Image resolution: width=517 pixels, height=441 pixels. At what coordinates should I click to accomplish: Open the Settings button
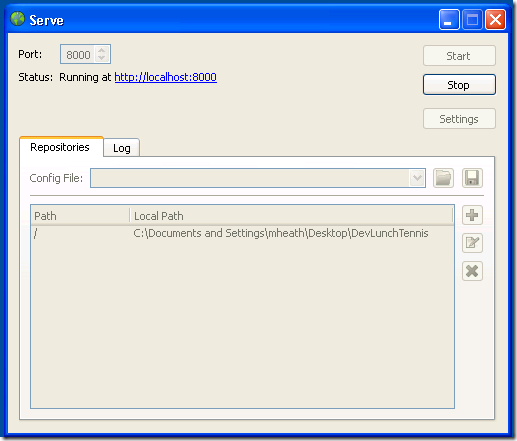[459, 119]
